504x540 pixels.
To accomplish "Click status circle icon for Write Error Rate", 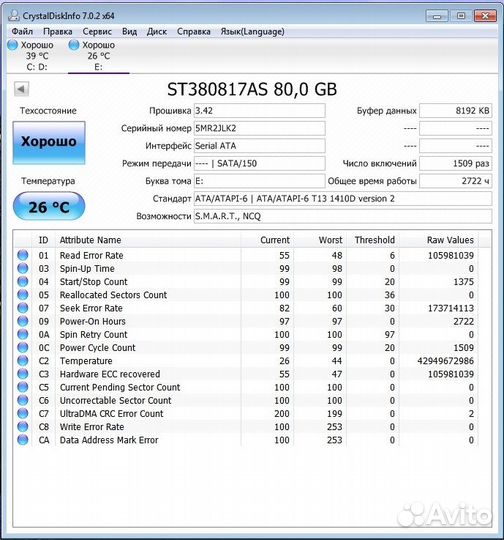I will 23,427.
